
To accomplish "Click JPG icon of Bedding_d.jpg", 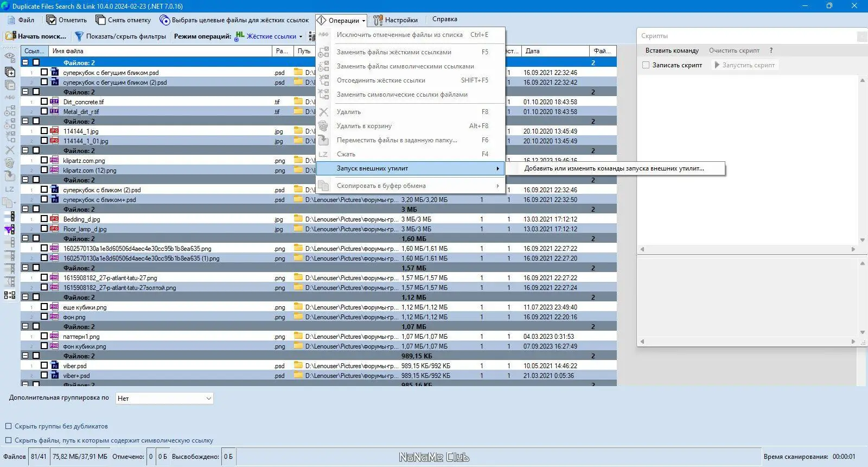I will (x=54, y=219).
